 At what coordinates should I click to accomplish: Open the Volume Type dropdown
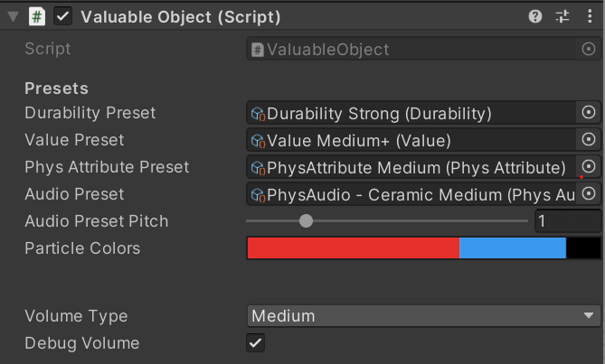pos(423,316)
